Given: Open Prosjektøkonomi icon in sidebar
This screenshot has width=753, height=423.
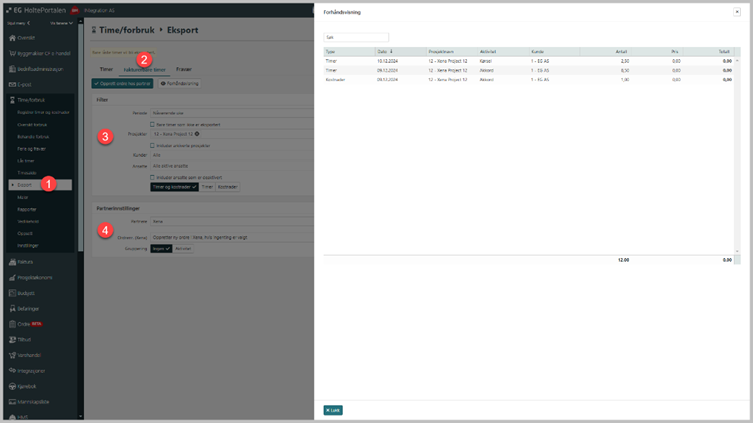Looking at the screenshot, I should [x=12, y=278].
